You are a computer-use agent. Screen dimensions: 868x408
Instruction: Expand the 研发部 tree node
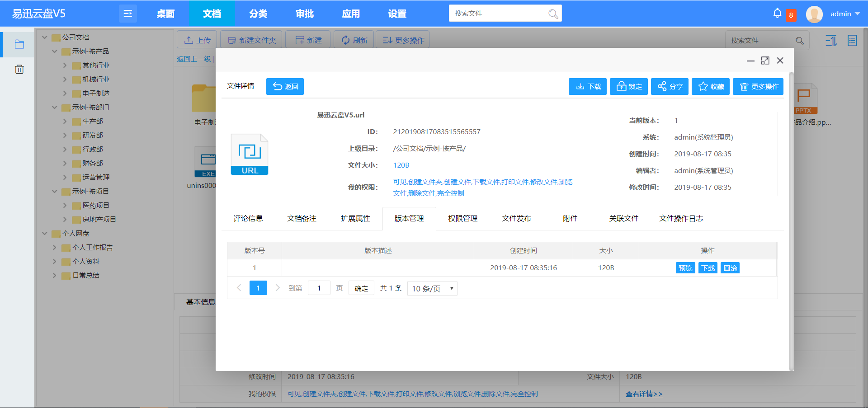[x=65, y=135]
